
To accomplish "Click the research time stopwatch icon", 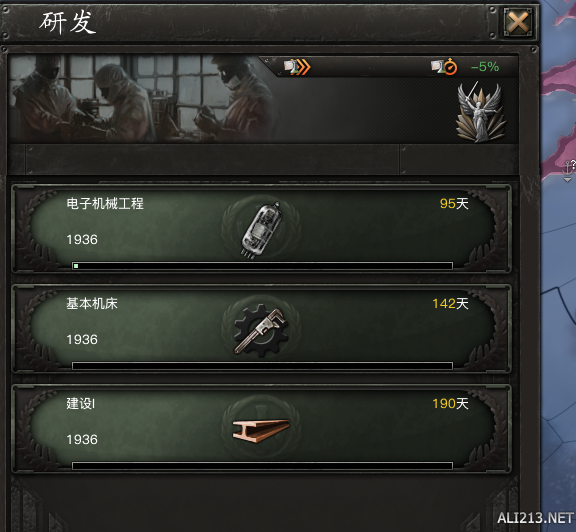I will pyautogui.click(x=444, y=67).
